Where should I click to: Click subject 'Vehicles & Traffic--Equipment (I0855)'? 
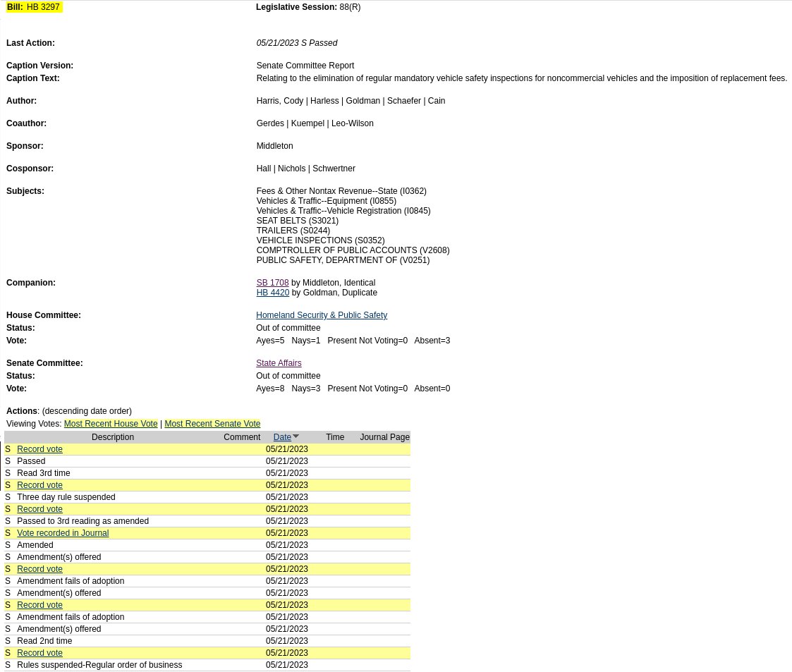pyautogui.click(x=326, y=201)
